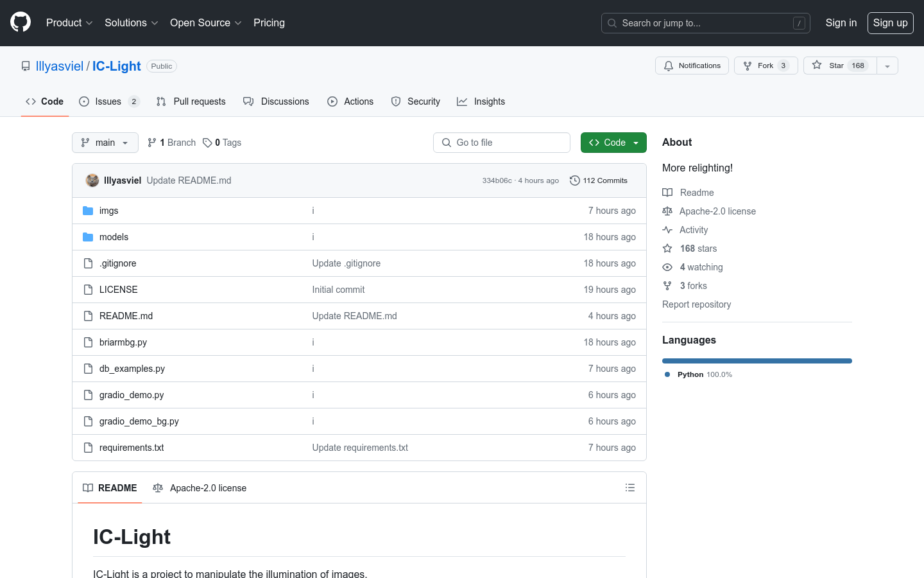The image size is (924, 578).
Task: Switch to the Issues tab
Action: 108,101
